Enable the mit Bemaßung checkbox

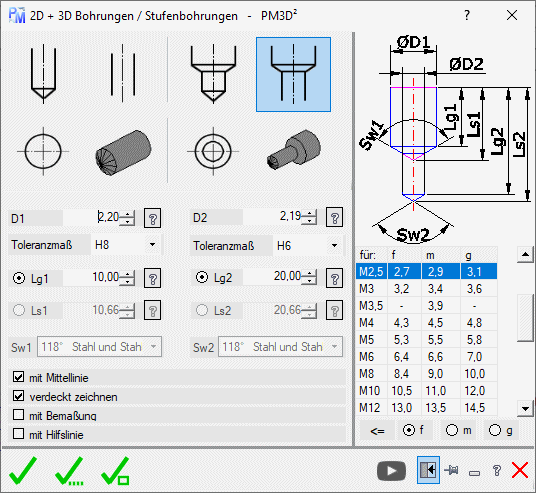18,415
